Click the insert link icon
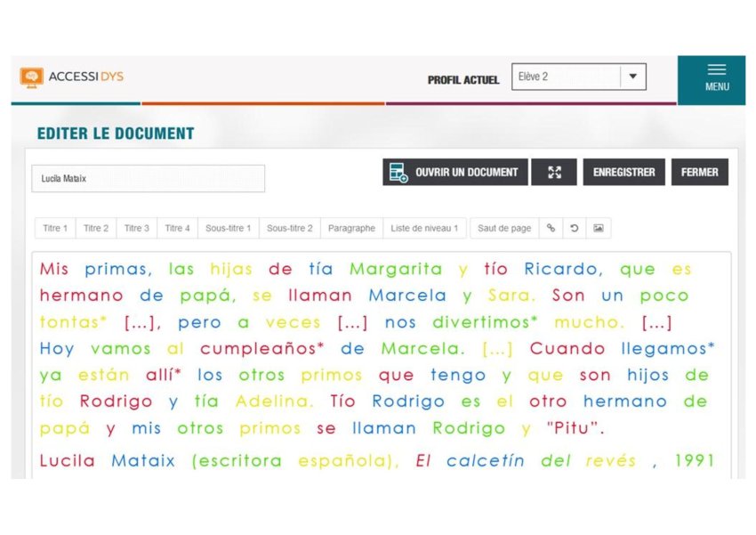Screen dimensions: 756x535 pos(551,228)
